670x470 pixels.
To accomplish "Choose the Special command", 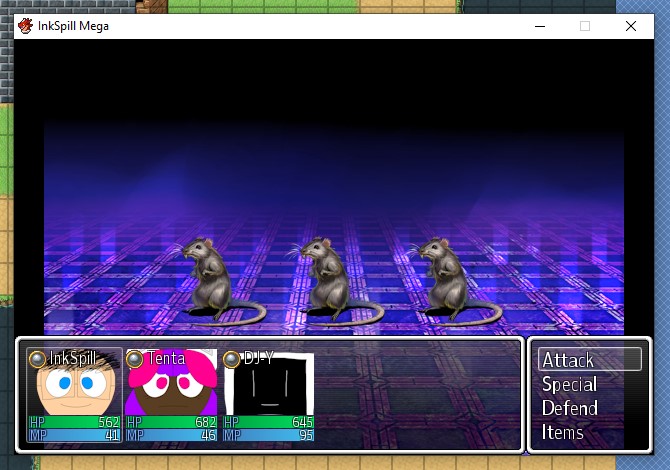I will click(569, 384).
